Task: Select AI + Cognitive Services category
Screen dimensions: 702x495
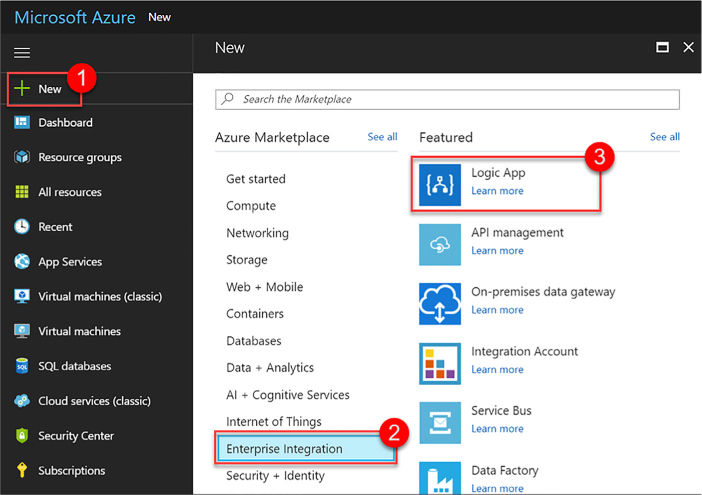Action: pyautogui.click(x=288, y=395)
